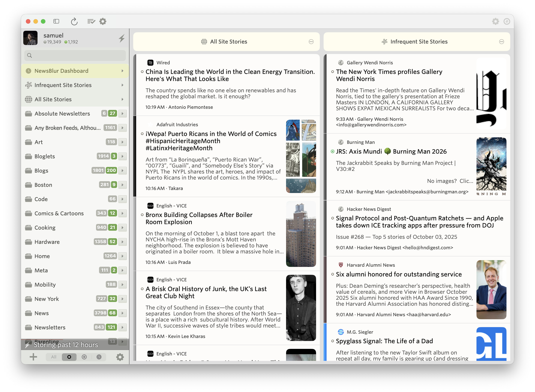Click the mark all as read icon
Viewport: 535px width, 392px height.
point(91,21)
